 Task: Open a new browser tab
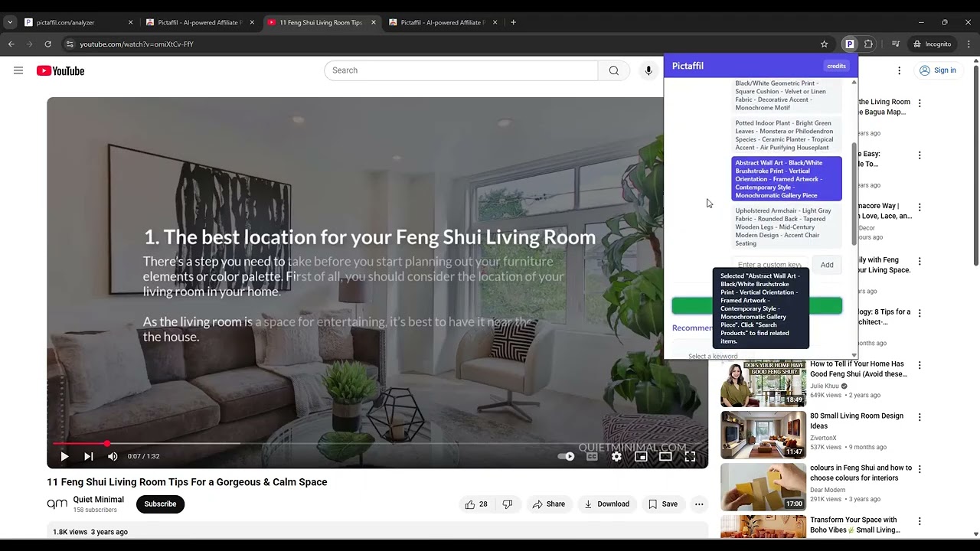pos(513,22)
